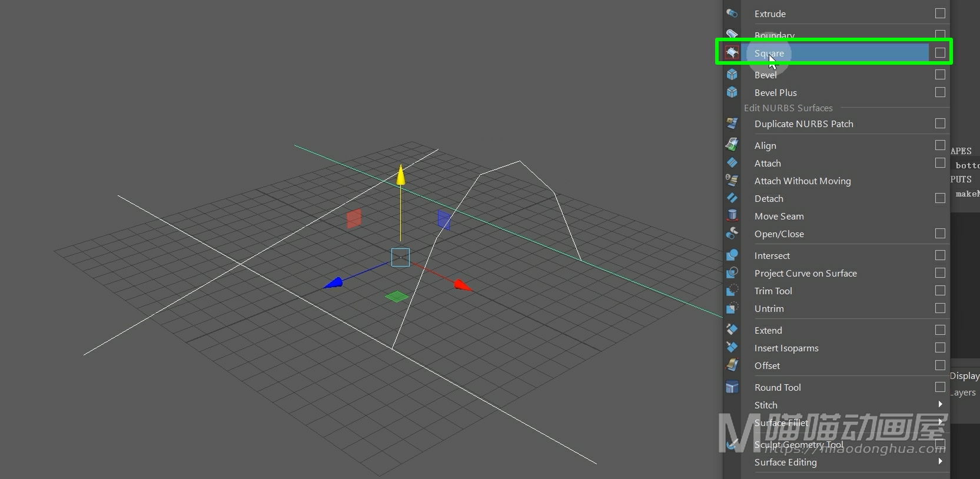Click the blue Z-axis move arrow
The height and width of the screenshot is (479, 980).
click(333, 283)
